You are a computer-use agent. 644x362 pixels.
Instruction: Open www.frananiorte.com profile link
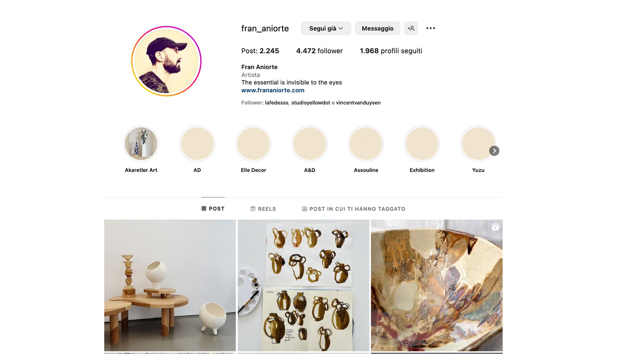(x=272, y=90)
